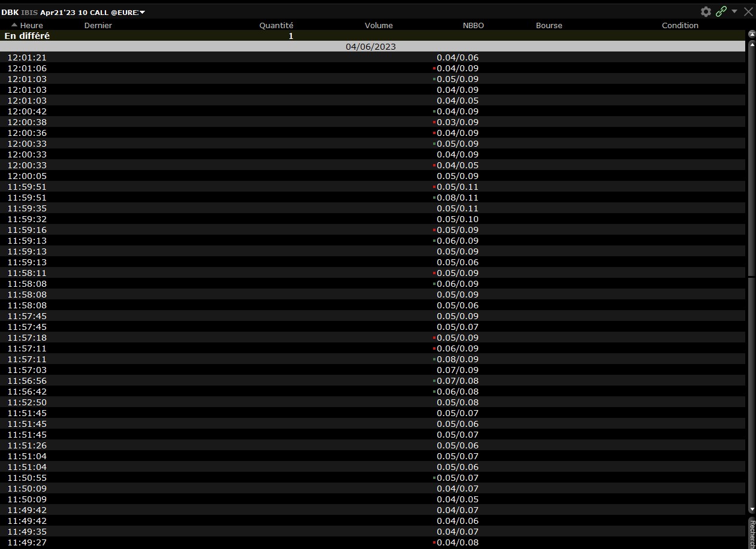The image size is (756, 549).
Task: Open the vertical Recherch side tab
Action: (752, 534)
